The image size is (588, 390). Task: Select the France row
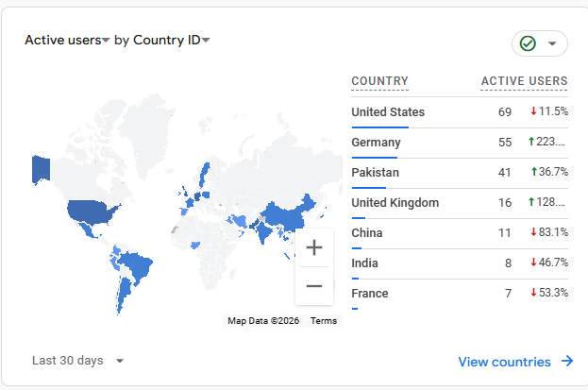(460, 293)
